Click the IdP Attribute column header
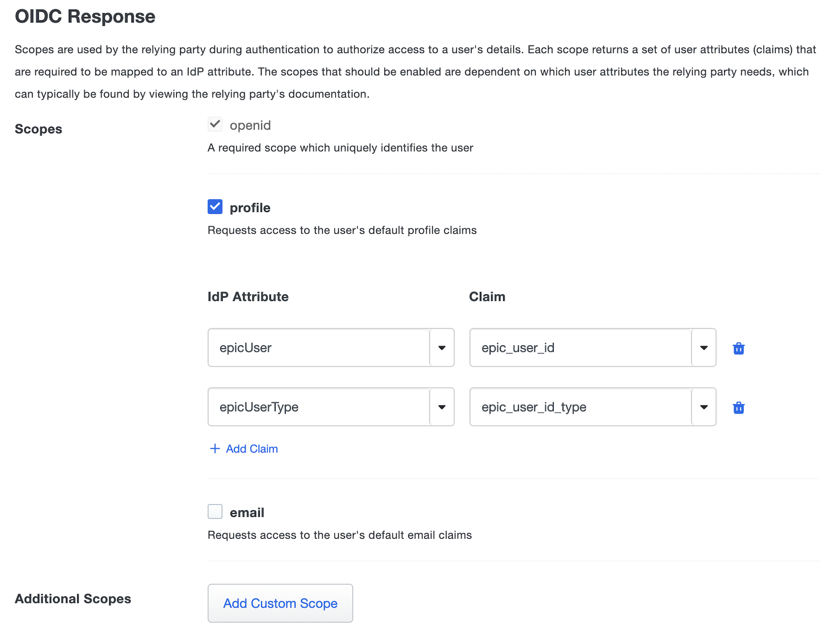Image resolution: width=825 pixels, height=644 pixels. (247, 296)
